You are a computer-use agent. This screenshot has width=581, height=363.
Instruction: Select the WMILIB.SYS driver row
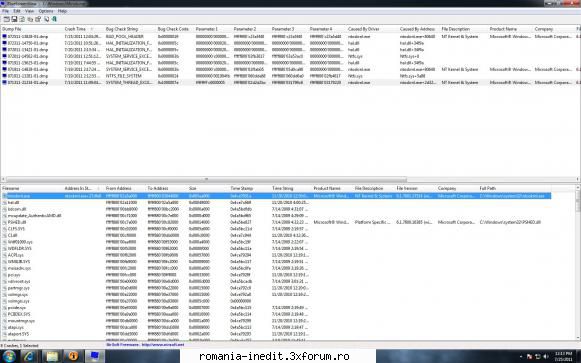pyautogui.click(x=276, y=262)
